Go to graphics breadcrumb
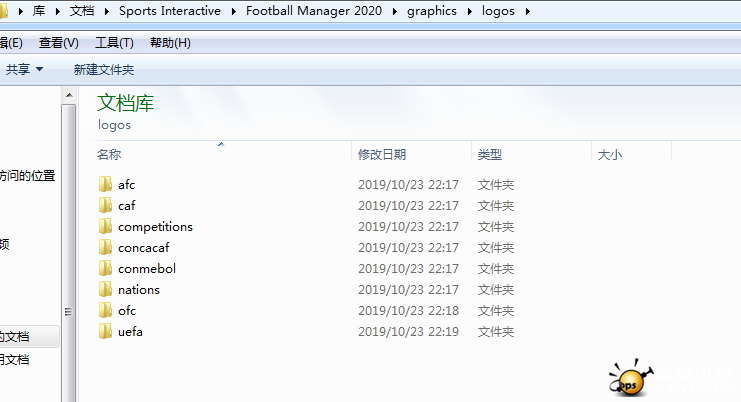The width and height of the screenshot is (741, 402). (x=432, y=11)
